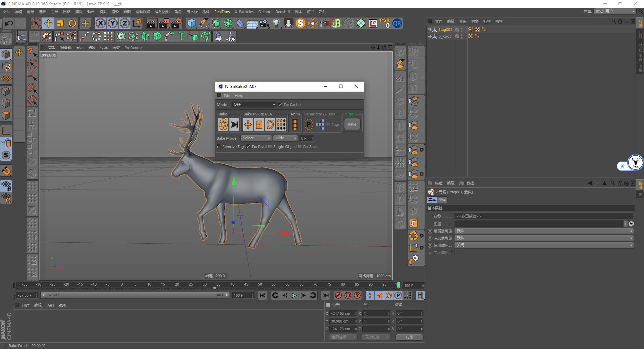Switch to the 坐标 tab in attributes panel

click(x=442, y=200)
